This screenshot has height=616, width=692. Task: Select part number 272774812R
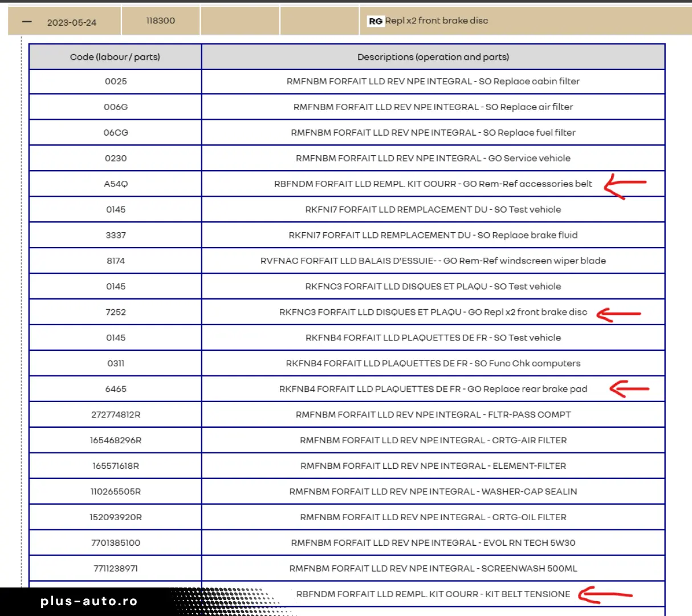point(116,415)
